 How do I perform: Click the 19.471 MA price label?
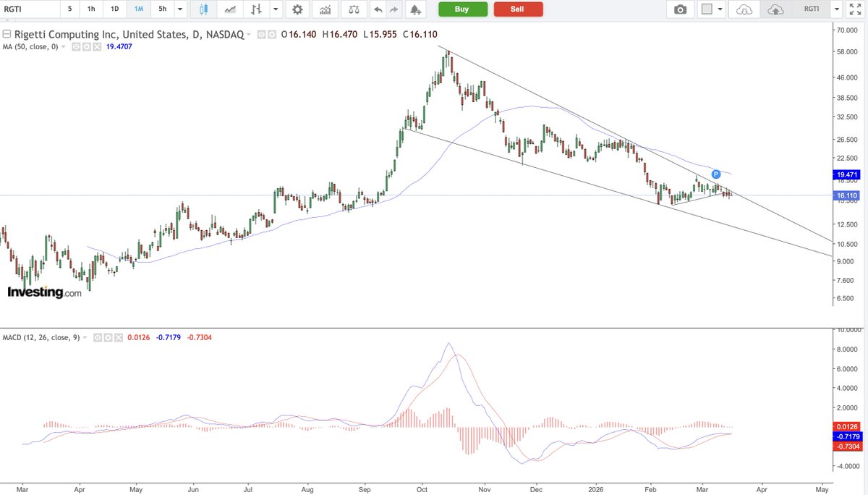(x=846, y=174)
